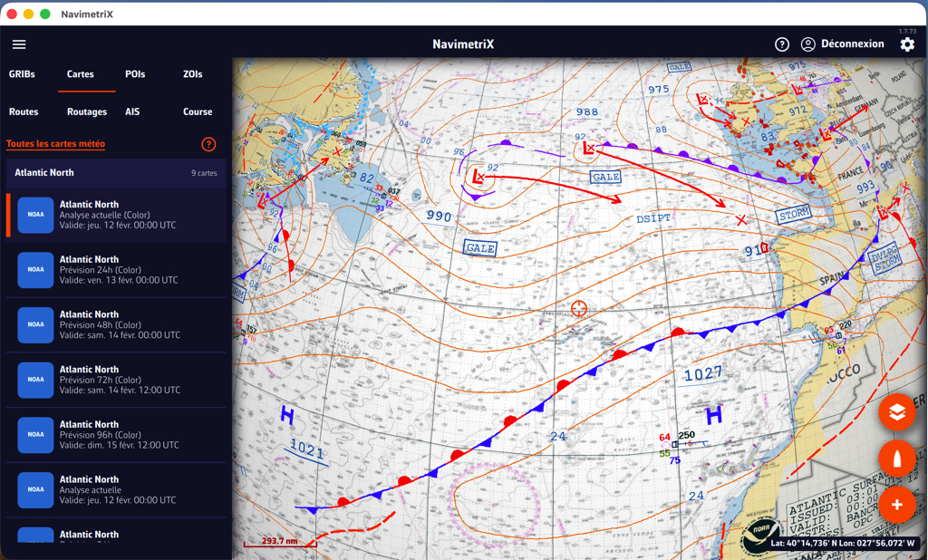Select the ZOIs tab
The width and height of the screenshot is (928, 560).
(192, 74)
